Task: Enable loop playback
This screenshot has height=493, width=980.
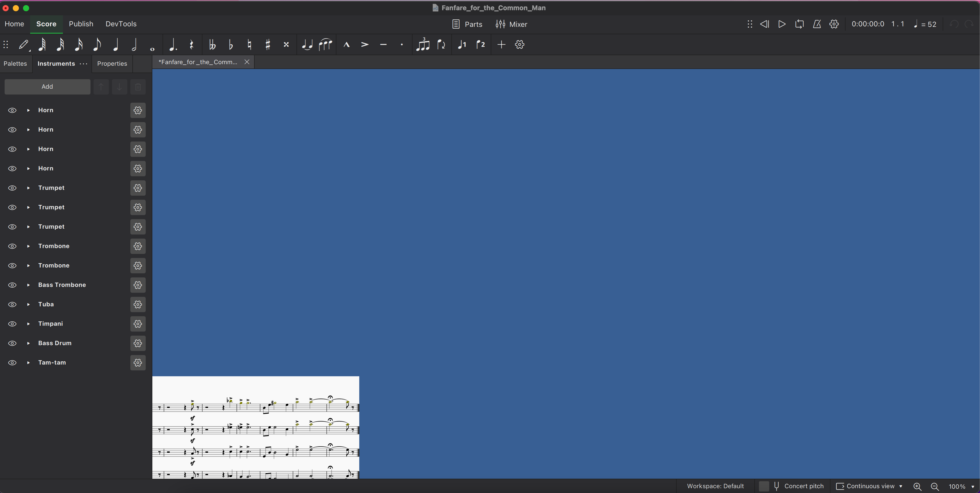Action: [x=799, y=24]
